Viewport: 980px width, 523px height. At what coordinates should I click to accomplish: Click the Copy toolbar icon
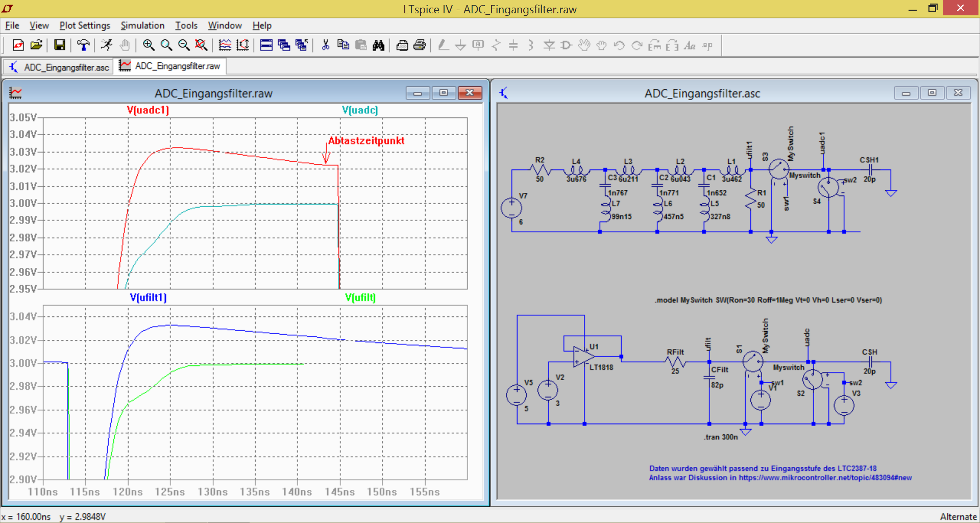[x=344, y=45]
